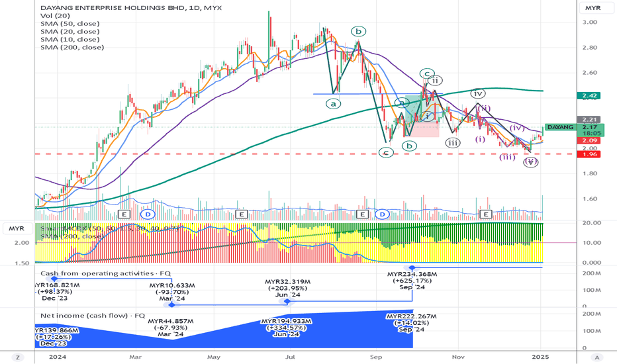617x364 pixels.
Task: Click the red 2.09 price label
Action: pos(589,140)
